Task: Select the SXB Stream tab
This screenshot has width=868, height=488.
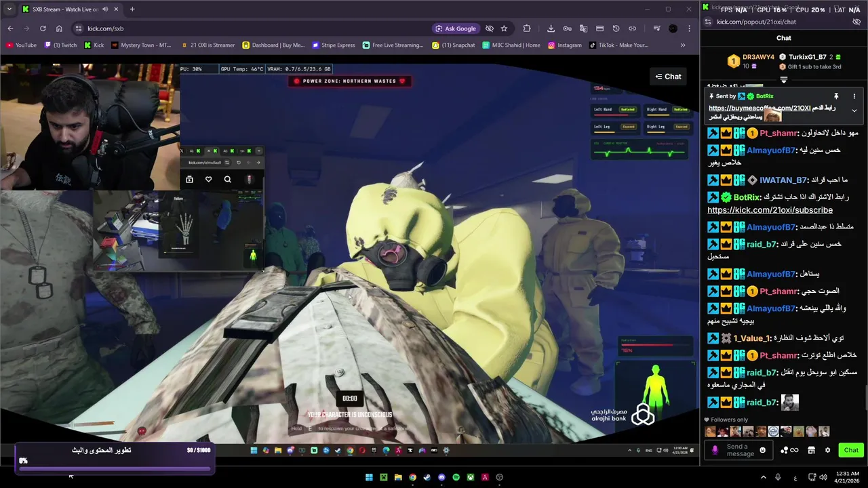Action: tap(70, 9)
